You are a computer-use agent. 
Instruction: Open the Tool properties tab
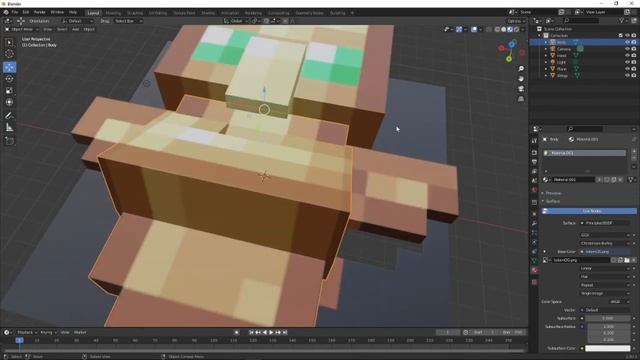534,141
